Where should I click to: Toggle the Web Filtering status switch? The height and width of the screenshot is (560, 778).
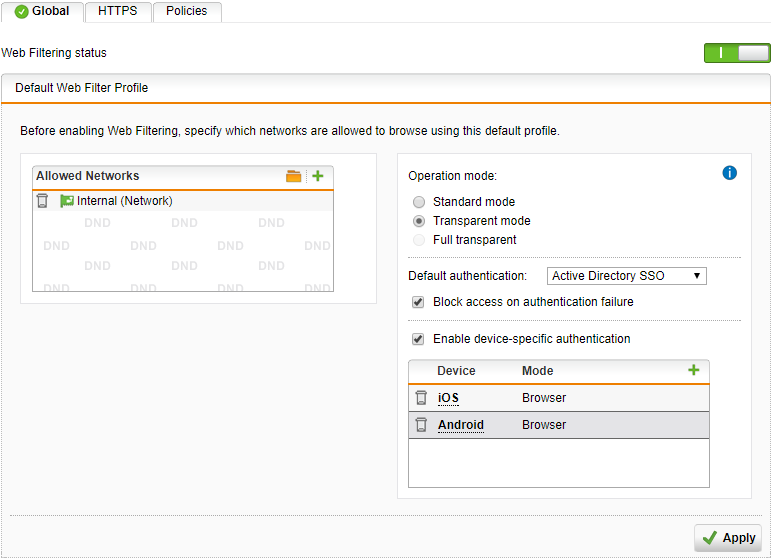coord(737,53)
